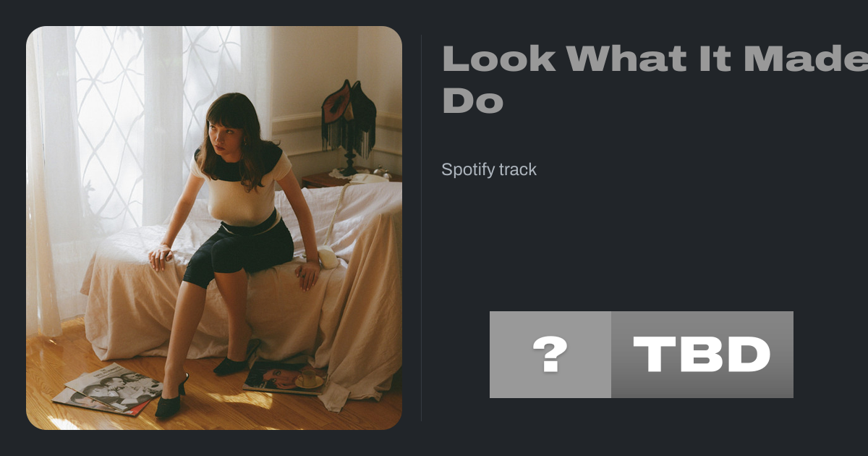Click the teacup on the magazine
868x456 pixels.
(309, 378)
